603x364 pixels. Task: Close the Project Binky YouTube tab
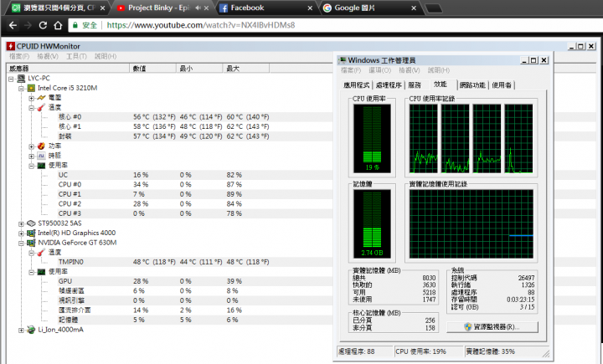pos(207,8)
